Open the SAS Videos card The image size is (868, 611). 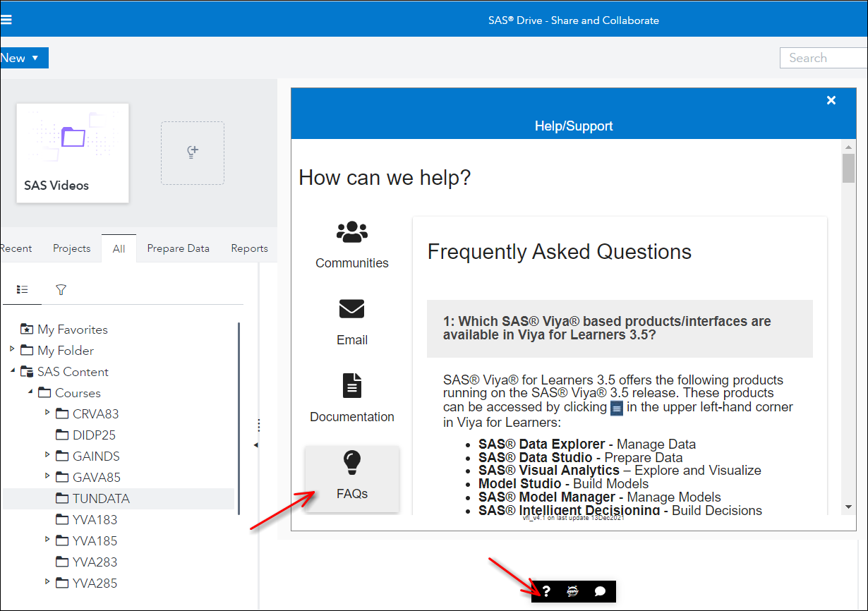click(73, 153)
